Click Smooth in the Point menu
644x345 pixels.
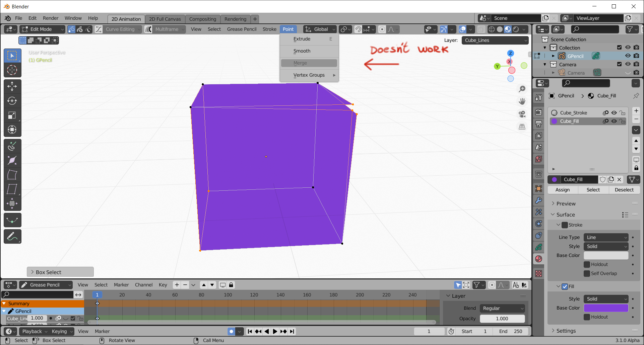309,51
